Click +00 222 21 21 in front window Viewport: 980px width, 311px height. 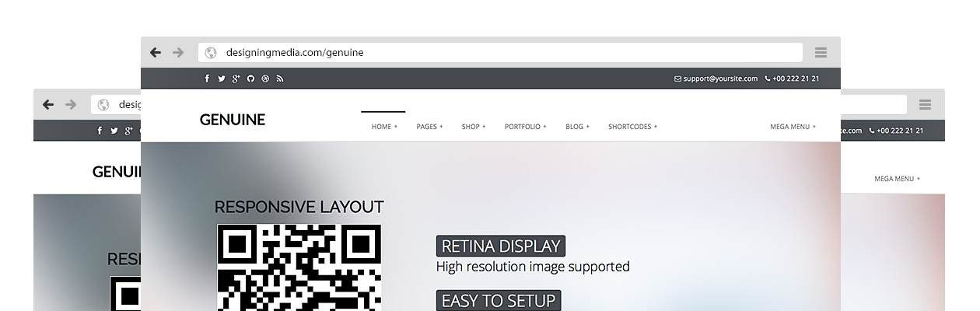(796, 79)
